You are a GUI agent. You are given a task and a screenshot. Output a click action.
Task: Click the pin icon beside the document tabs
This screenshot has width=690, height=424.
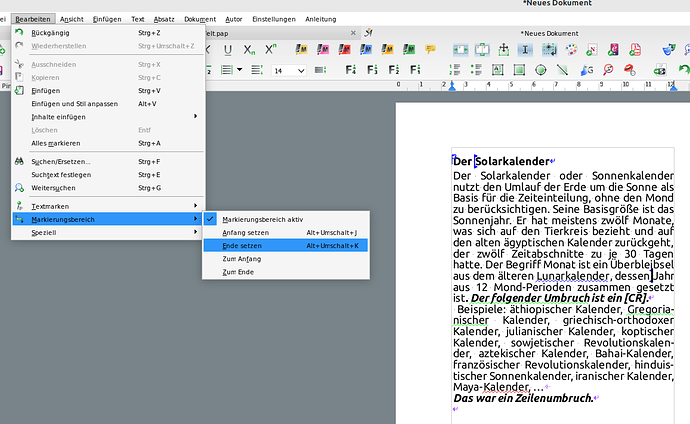coord(368,33)
